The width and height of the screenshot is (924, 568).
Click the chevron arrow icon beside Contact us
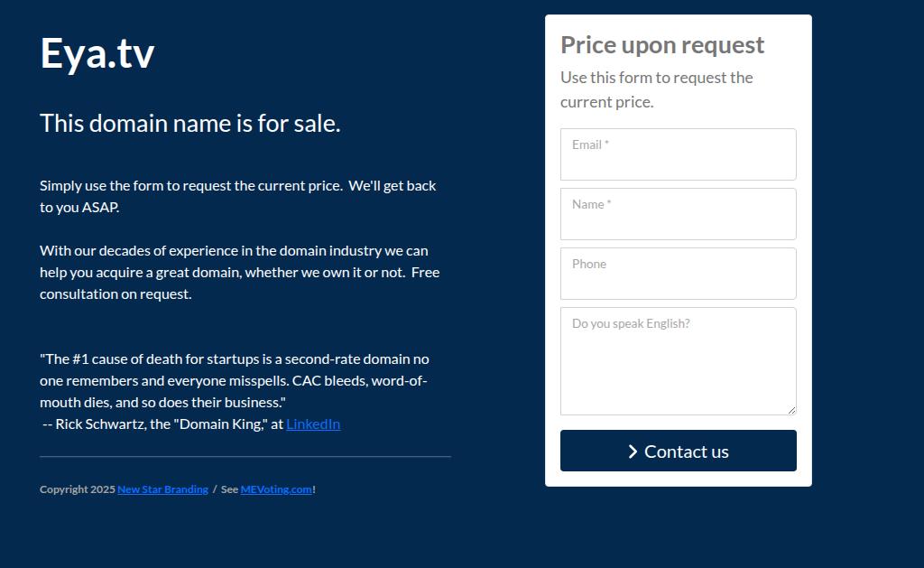(633, 452)
